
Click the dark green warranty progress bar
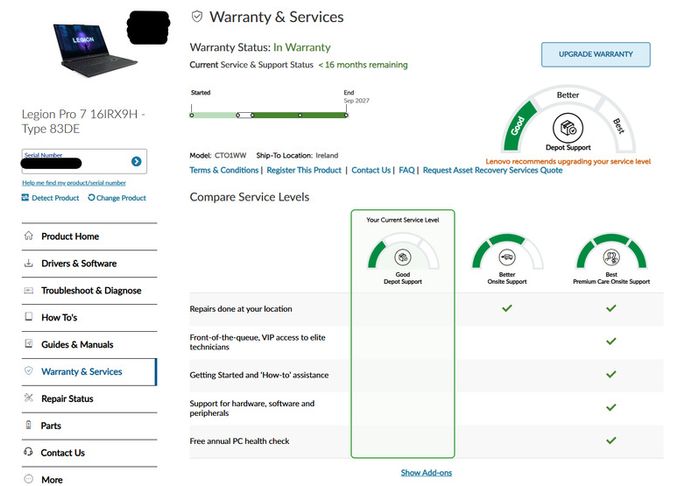[x=299, y=115]
